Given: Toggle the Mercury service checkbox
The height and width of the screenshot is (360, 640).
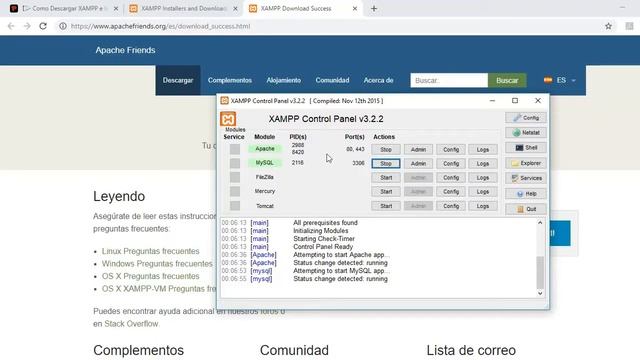Looking at the screenshot, I should 235,191.
